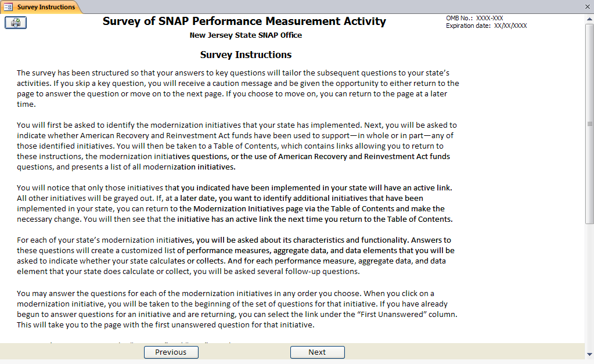
Task: Close the Survey Instructions form window
Action: 588,7
